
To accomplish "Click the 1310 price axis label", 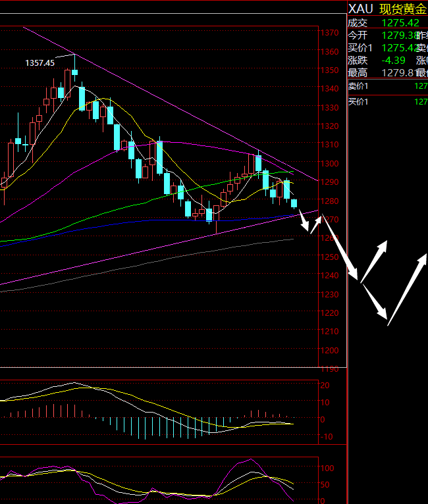I will (330, 145).
